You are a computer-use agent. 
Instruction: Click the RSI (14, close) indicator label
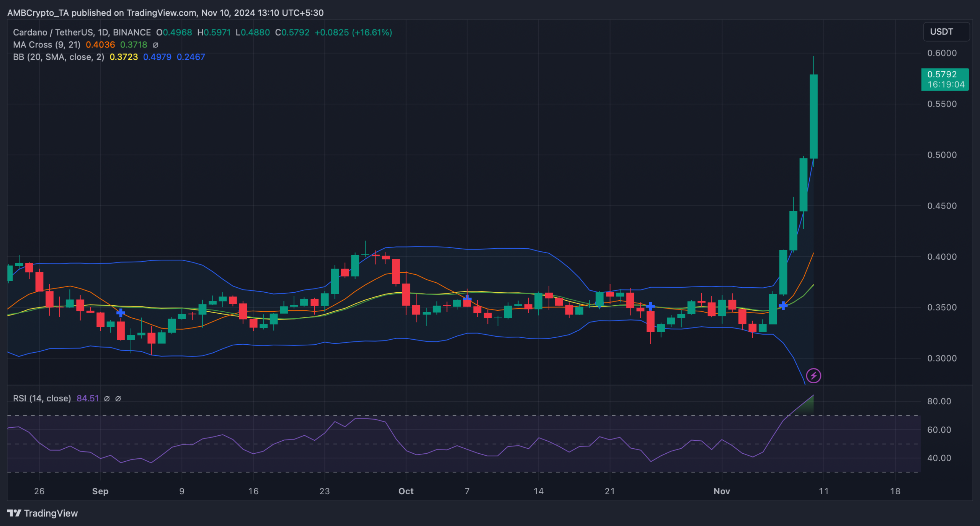42,399
